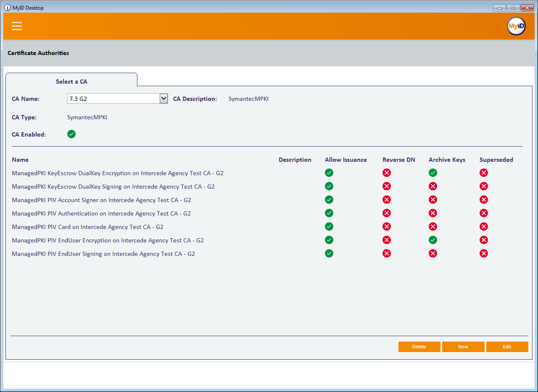Select ManagedPKI PIV EndUser Signing policy
The image size is (538, 392).
[x=103, y=254]
